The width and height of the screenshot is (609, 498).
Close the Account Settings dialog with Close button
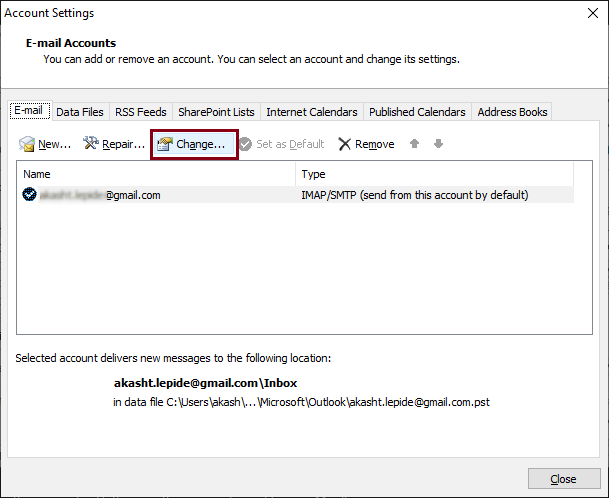(x=564, y=479)
